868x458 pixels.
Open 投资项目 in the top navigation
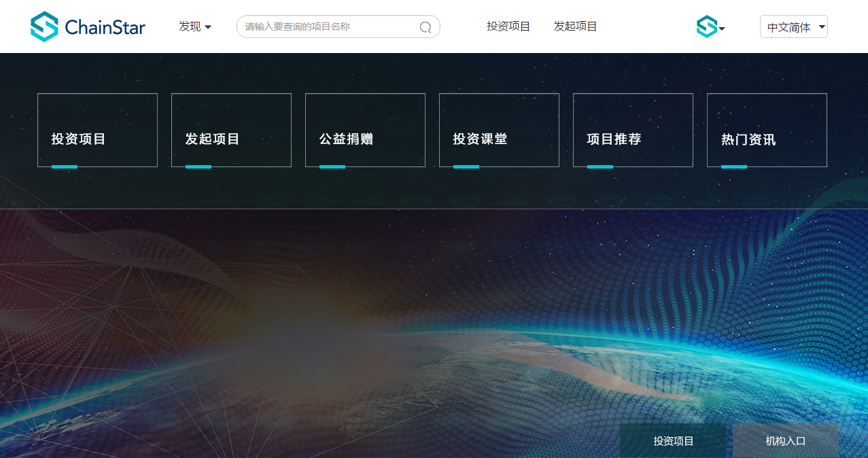(x=508, y=27)
